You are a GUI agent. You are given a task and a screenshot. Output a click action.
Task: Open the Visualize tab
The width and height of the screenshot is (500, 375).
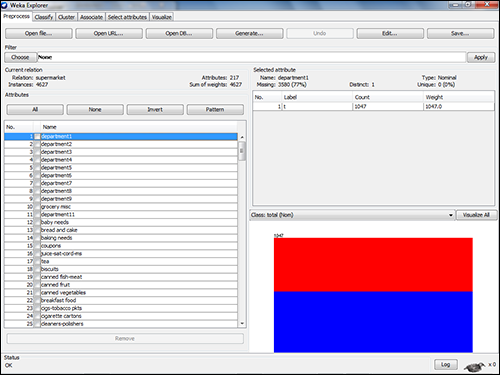pos(162,17)
